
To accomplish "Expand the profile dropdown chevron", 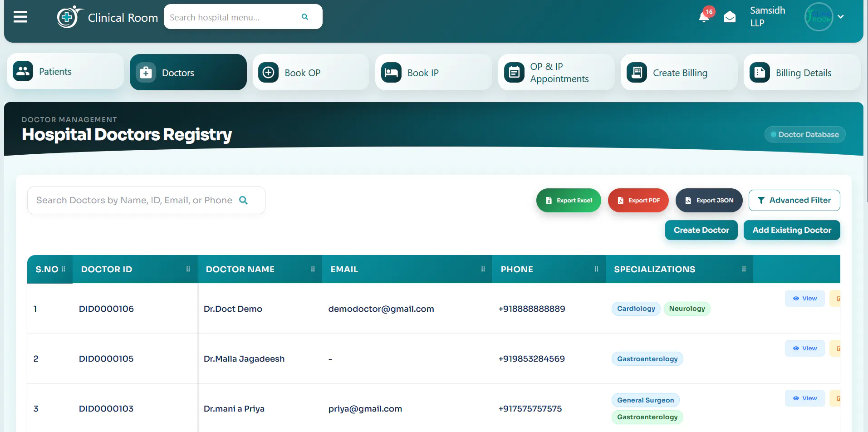I will 841,17.
